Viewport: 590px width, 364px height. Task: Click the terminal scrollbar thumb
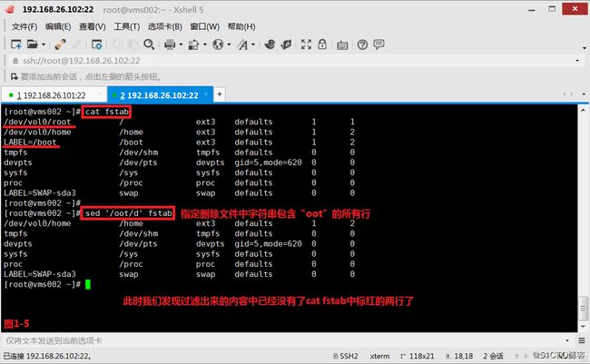(583, 309)
